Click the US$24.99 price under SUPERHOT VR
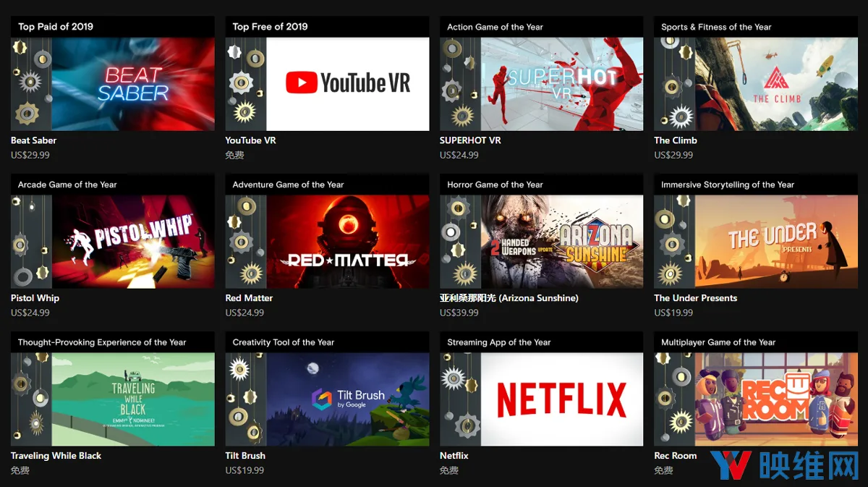The height and width of the screenshot is (487, 868). click(459, 155)
